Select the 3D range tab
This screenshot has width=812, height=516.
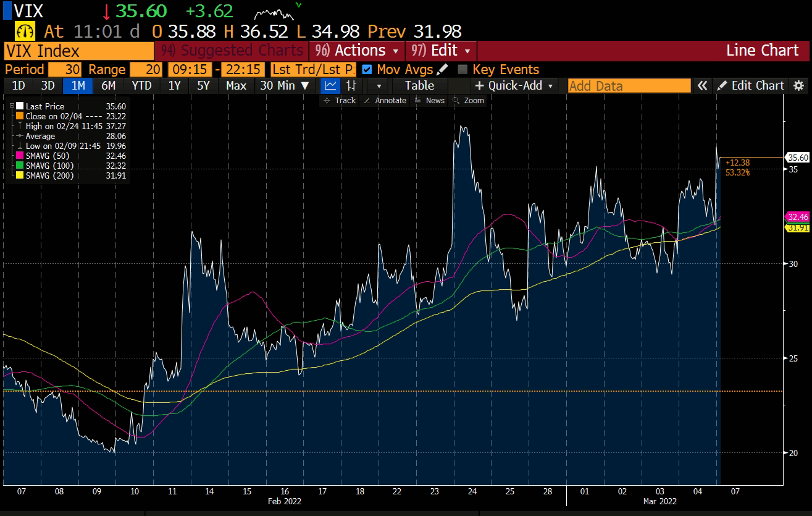pyautogui.click(x=48, y=86)
